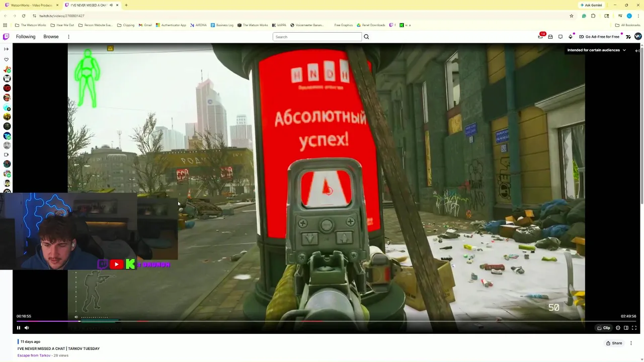Open the Twitch user avatar menu
Screen dimensions: 644x362
pyautogui.click(x=638, y=36)
